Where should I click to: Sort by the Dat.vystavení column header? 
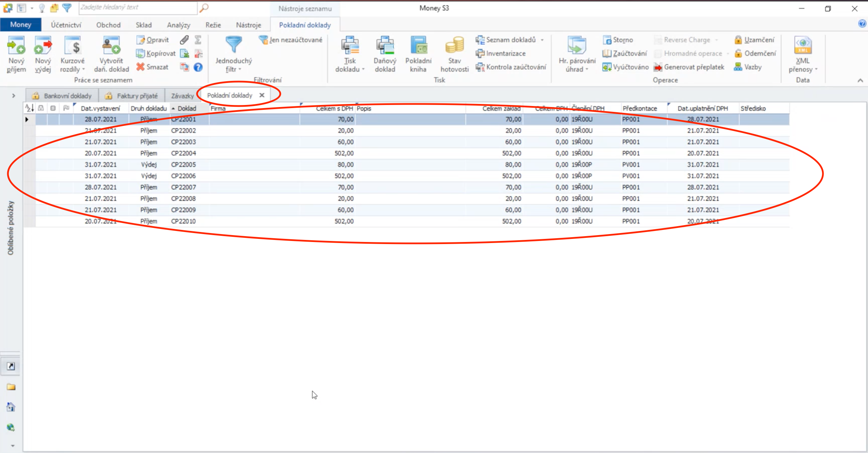100,108
